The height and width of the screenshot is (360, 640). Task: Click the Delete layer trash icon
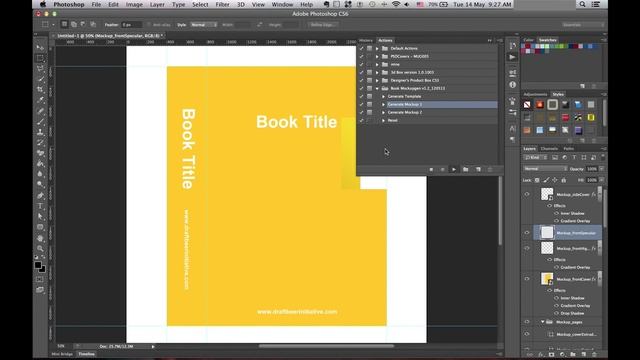coord(594,354)
